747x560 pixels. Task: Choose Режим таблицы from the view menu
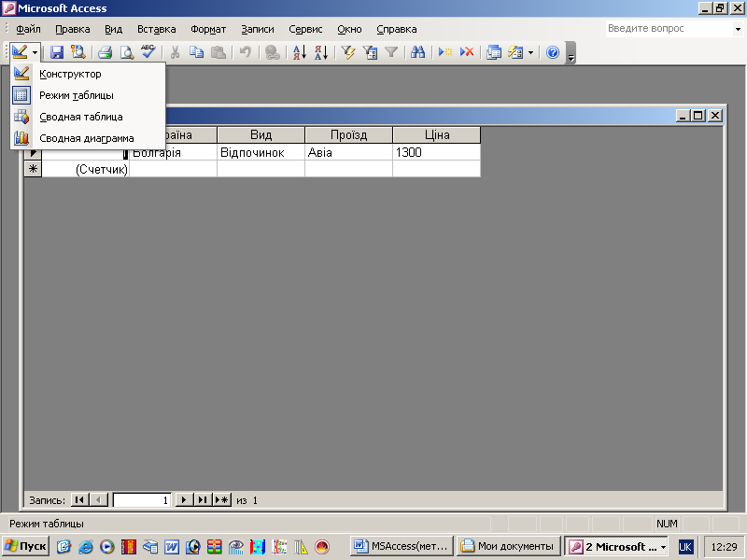coord(87,95)
